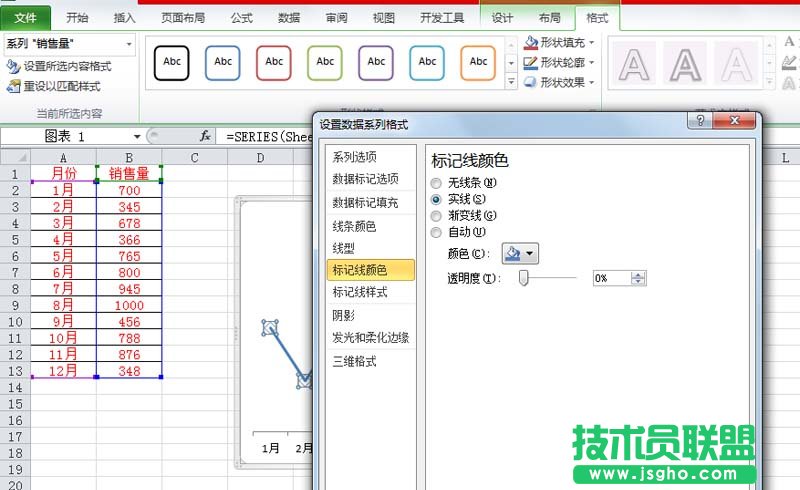Select the 实线 radio option
Viewport: 800px width, 490px height.
click(436, 199)
